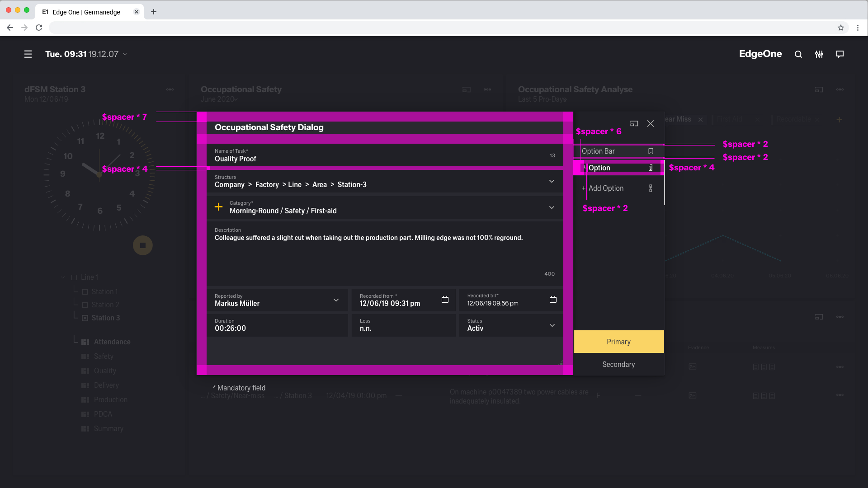The height and width of the screenshot is (488, 868).
Task: Open the hamburger menu
Action: click(28, 54)
